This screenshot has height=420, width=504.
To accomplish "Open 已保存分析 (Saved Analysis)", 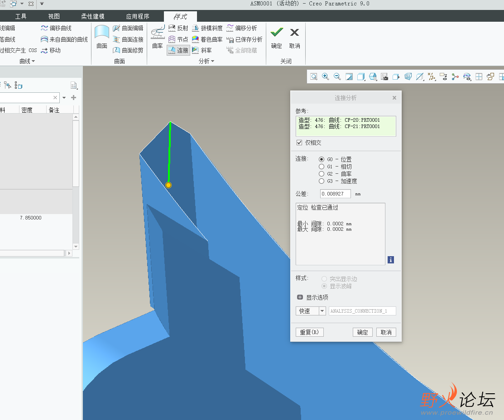I will (244, 39).
